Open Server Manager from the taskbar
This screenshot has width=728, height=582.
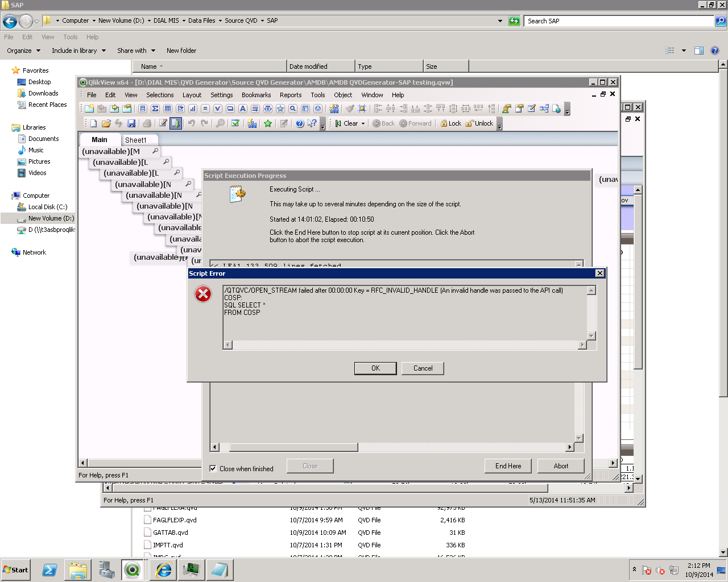coord(106,569)
